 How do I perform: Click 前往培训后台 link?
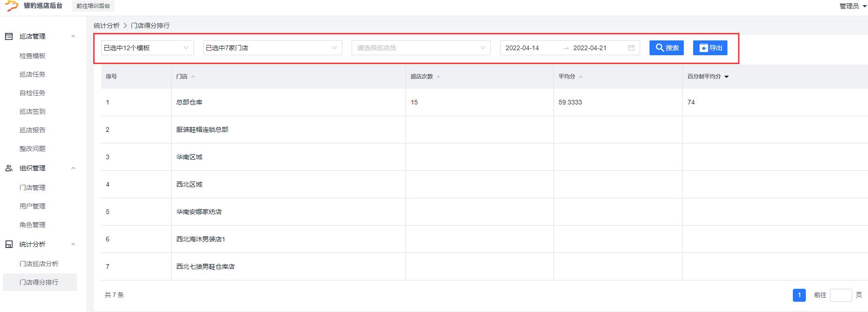(x=93, y=6)
